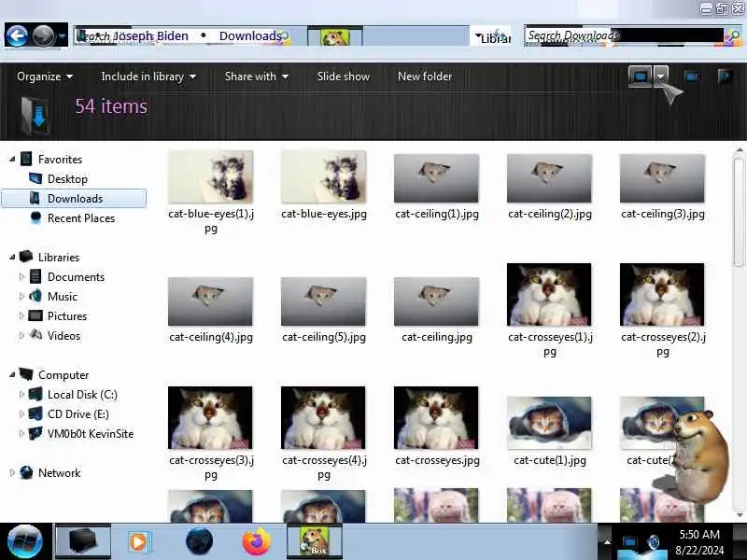The image size is (747, 560).
Task: Click the Videos library icon
Action: tap(35, 335)
